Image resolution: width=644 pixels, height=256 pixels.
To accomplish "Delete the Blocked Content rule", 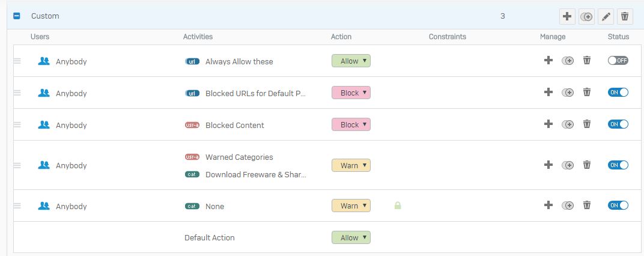I will [x=587, y=124].
